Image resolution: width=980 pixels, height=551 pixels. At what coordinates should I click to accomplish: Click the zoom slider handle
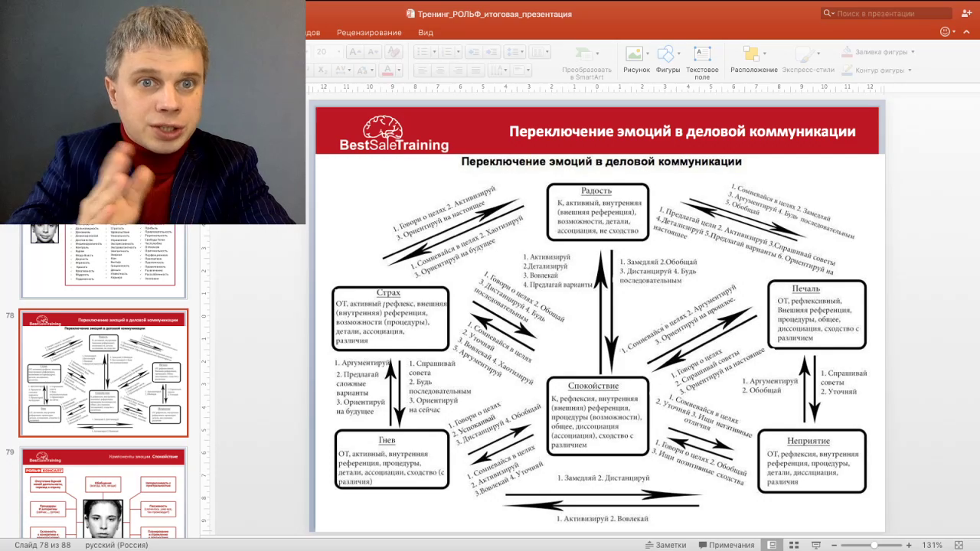[x=874, y=545]
